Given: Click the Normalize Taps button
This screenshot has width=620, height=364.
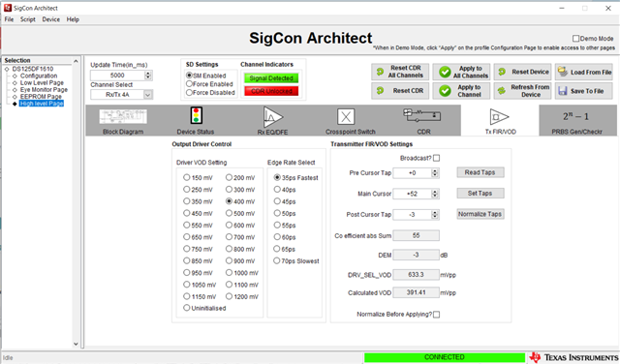Looking at the screenshot, I should point(480,214).
